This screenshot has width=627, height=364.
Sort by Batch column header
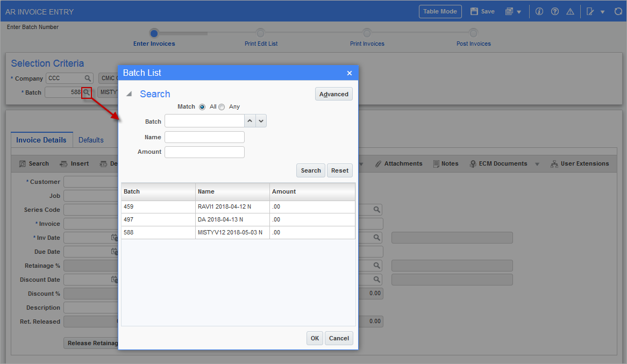158,191
